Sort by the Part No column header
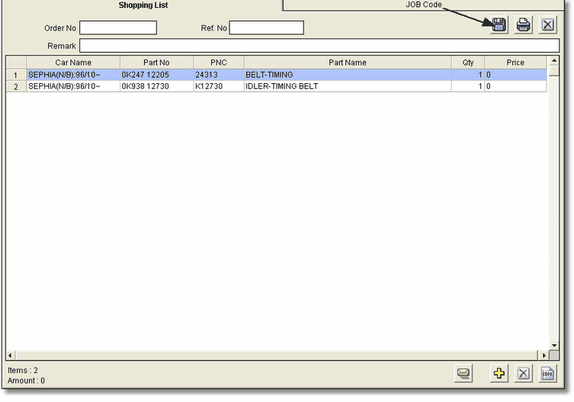 (x=156, y=63)
